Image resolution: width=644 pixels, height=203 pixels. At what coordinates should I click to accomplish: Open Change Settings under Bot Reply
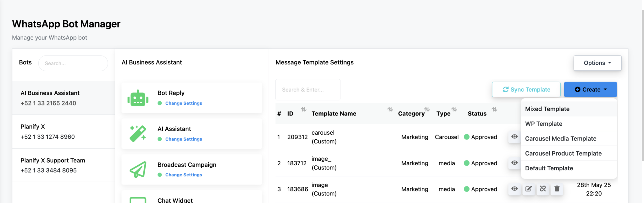click(x=184, y=103)
